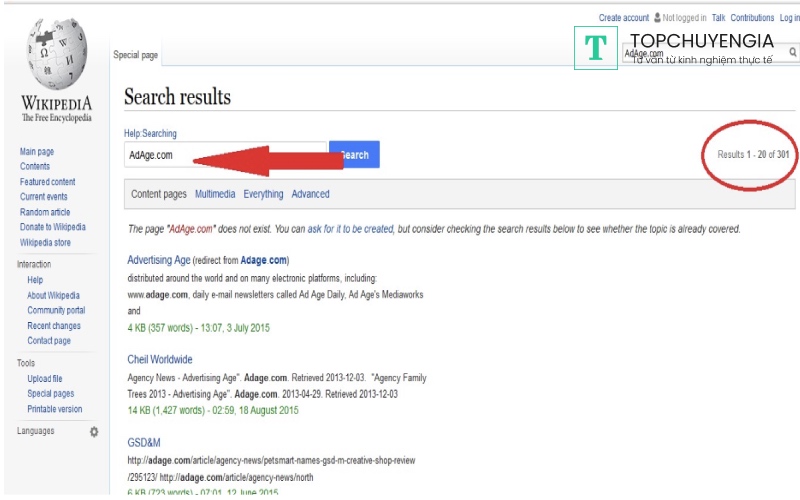
Task: Click the Create account link
Action: (623, 18)
